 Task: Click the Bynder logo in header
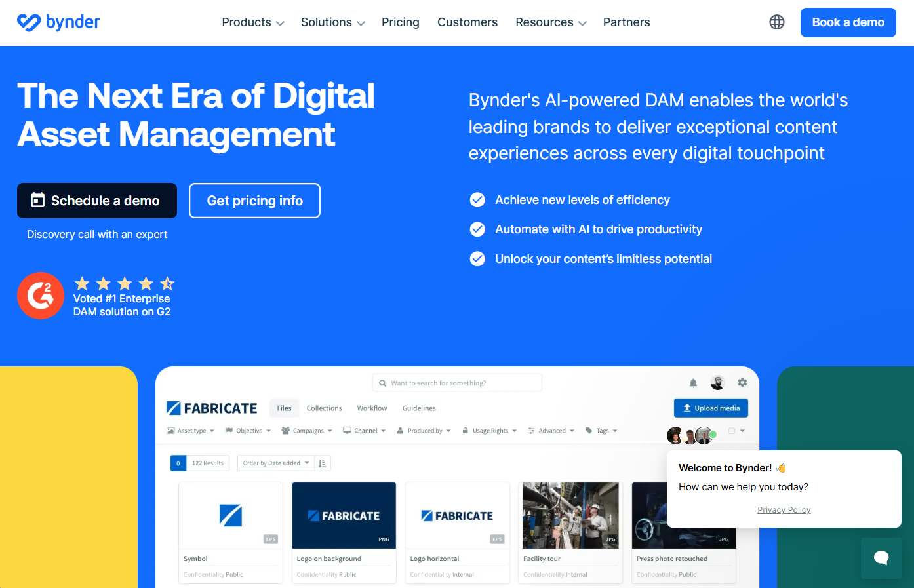point(58,22)
